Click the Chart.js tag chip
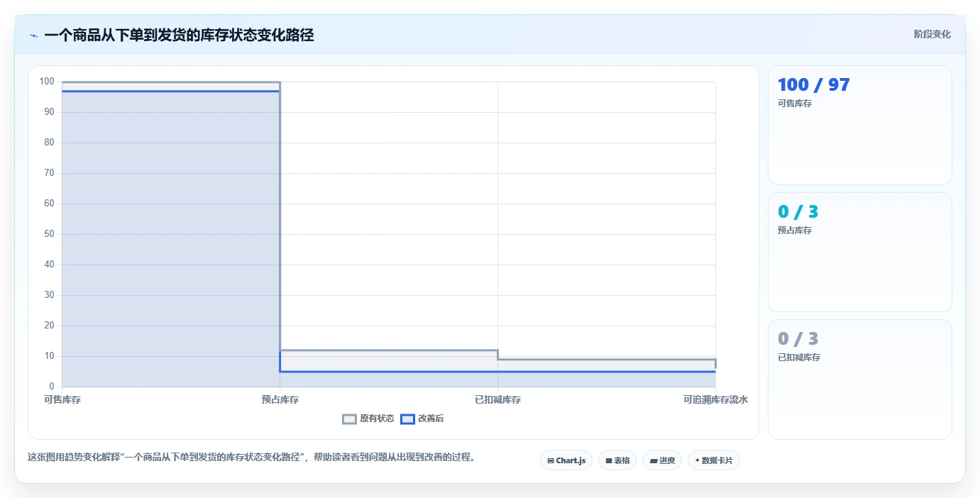 tap(566, 460)
